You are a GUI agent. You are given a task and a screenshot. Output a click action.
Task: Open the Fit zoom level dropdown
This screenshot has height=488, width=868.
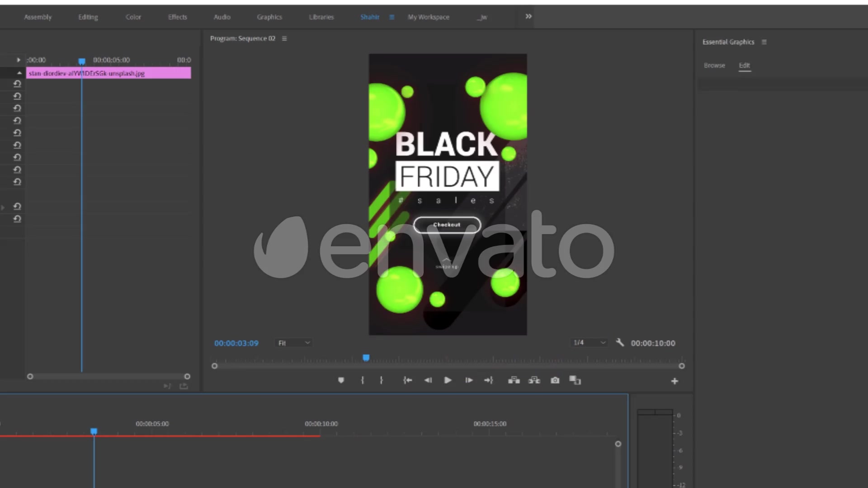[294, 343]
